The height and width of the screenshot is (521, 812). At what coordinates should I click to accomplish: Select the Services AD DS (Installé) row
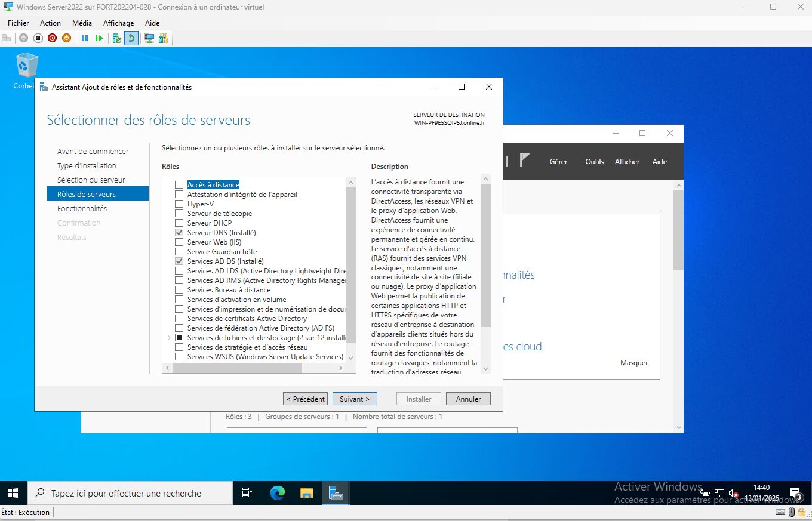225,261
